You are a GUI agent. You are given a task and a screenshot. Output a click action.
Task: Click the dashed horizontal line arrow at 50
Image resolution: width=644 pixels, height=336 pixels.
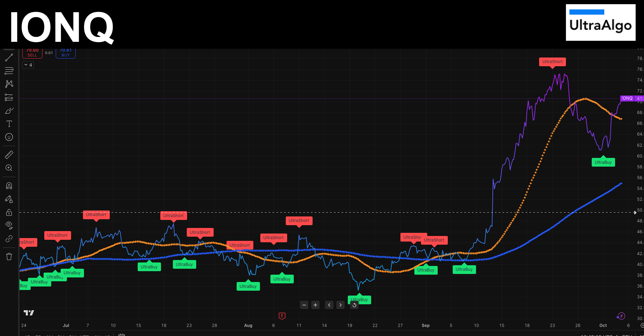coord(635,212)
